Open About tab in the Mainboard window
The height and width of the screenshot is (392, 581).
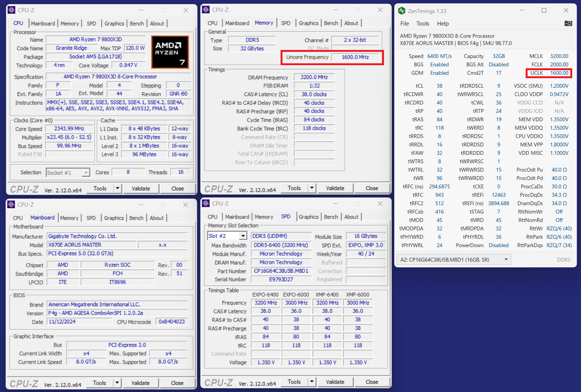(157, 218)
